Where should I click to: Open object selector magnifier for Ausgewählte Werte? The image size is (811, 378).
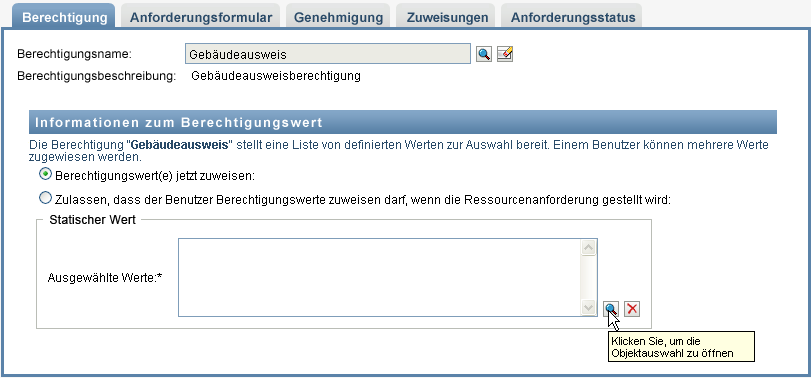pyautogui.click(x=611, y=309)
